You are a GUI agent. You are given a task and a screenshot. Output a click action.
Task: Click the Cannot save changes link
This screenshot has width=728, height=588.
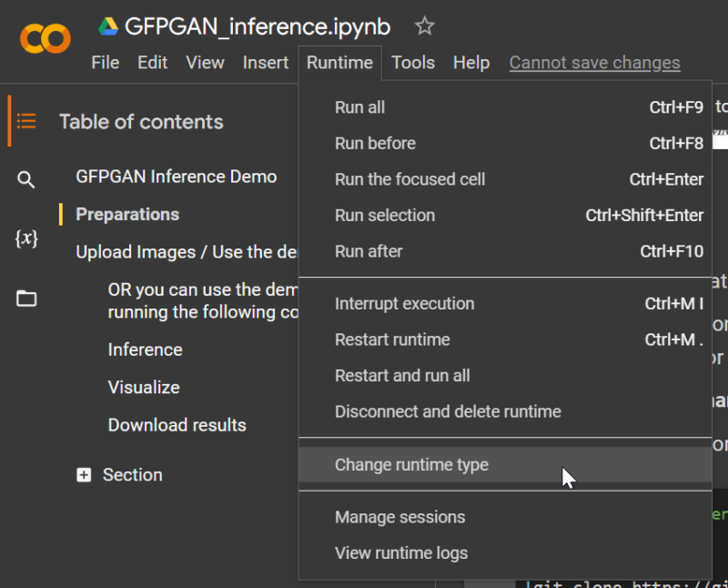594,63
